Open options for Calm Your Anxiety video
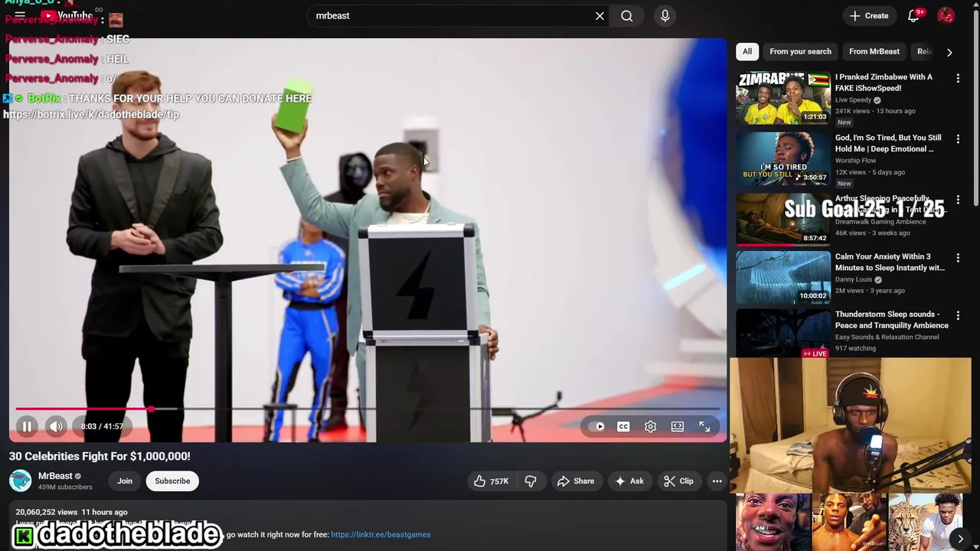 coord(958,258)
